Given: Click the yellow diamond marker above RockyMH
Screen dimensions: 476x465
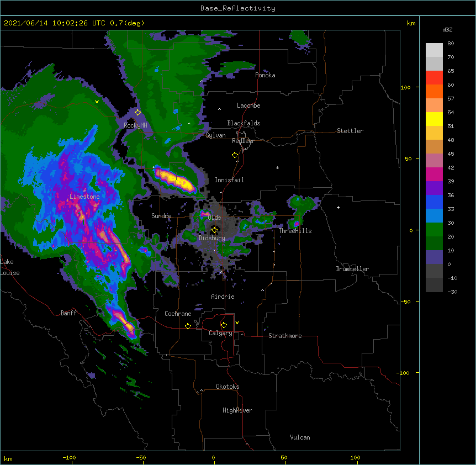Looking at the screenshot, I should [x=137, y=112].
